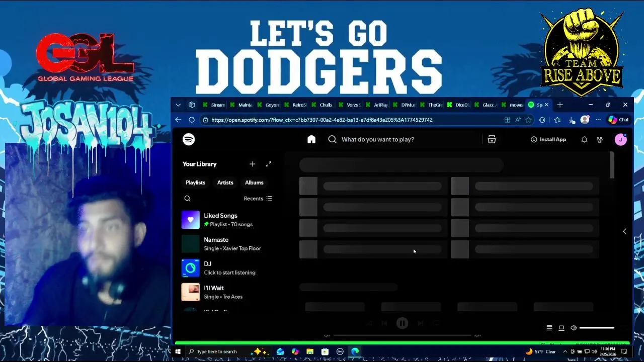Switch to the AriPlay browser tab

(377, 105)
